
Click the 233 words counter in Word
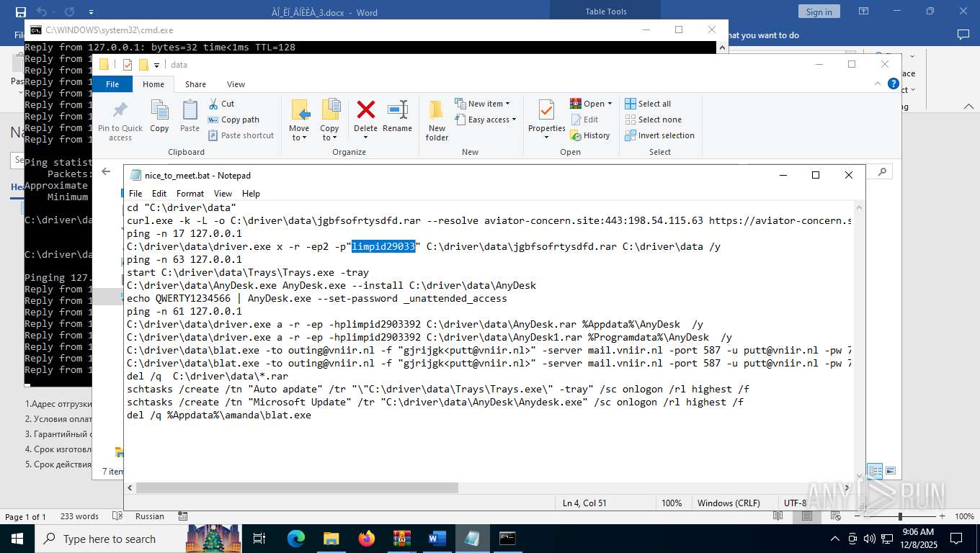pos(79,516)
